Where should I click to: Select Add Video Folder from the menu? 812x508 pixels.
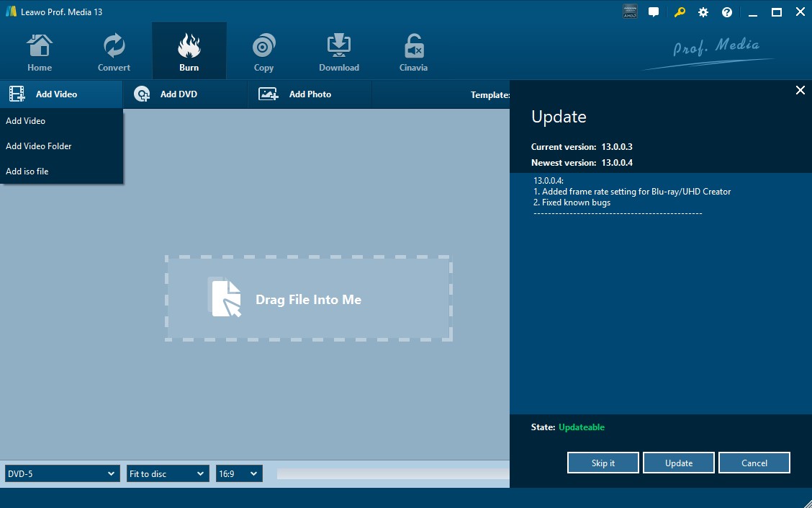click(39, 146)
